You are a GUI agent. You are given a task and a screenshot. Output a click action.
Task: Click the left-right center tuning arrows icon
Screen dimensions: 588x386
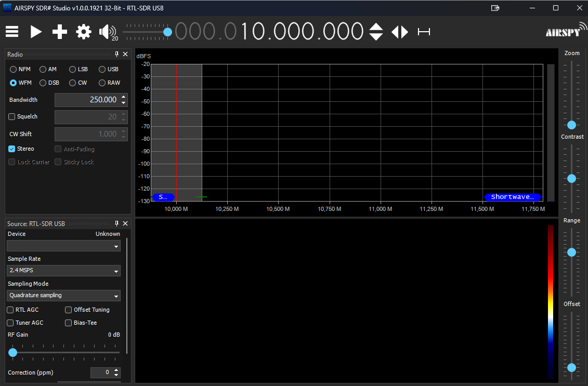(400, 32)
